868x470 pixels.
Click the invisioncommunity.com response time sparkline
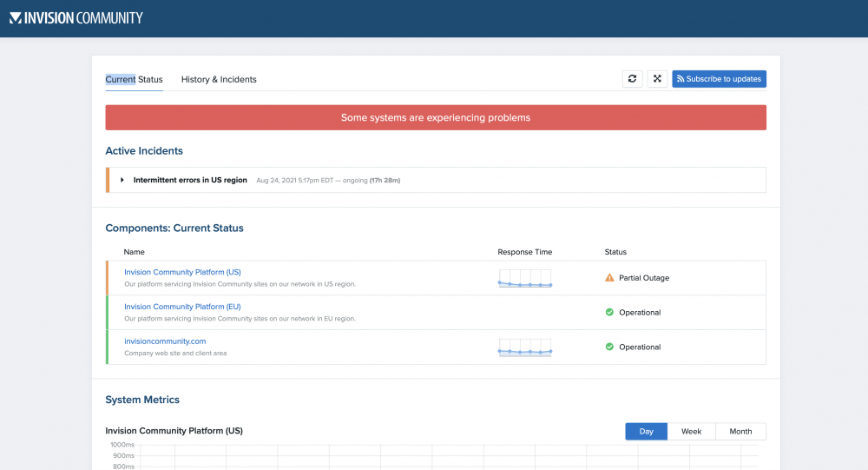click(525, 348)
